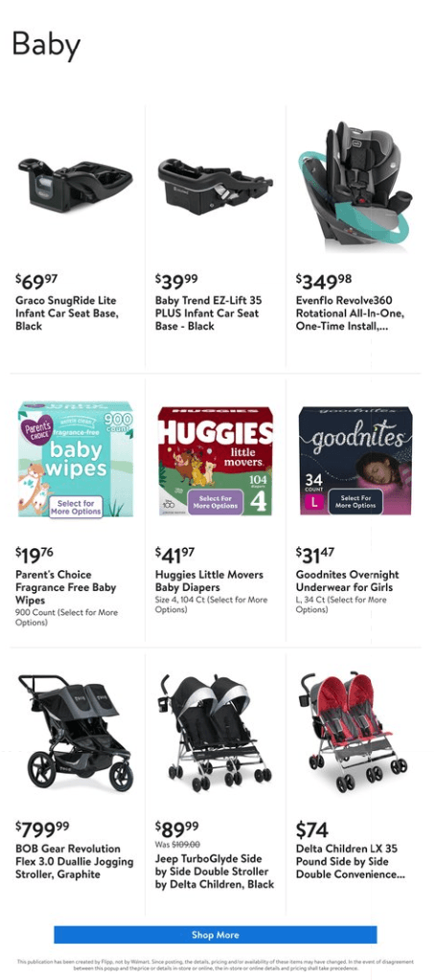
Task: Open the Graco SnugRide Lite base image
Action: coord(75,186)
